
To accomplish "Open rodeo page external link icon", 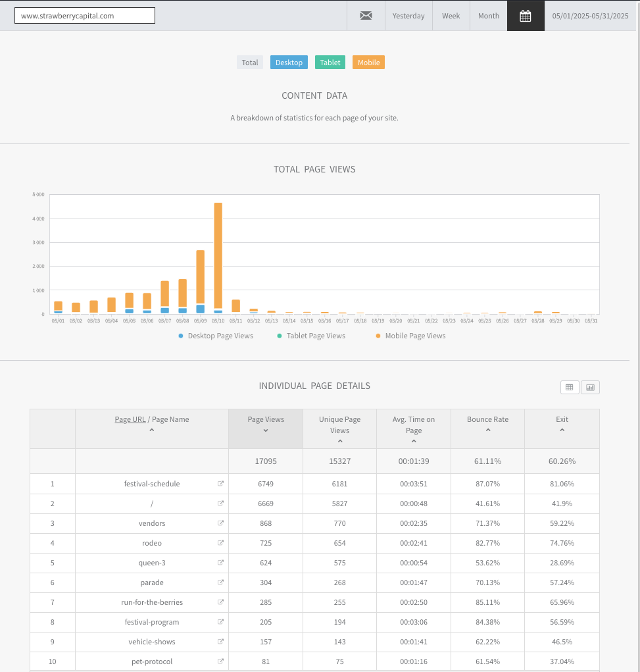I will [x=220, y=542].
